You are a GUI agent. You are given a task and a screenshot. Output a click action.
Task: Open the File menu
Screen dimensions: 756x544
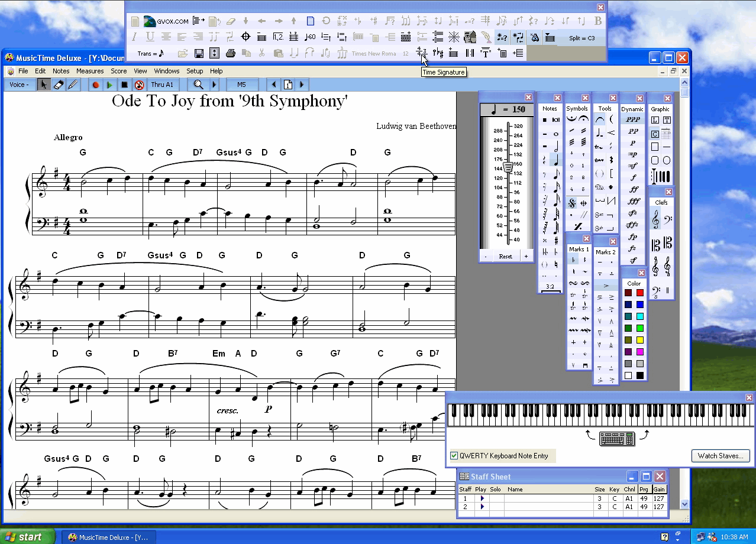pyautogui.click(x=23, y=71)
